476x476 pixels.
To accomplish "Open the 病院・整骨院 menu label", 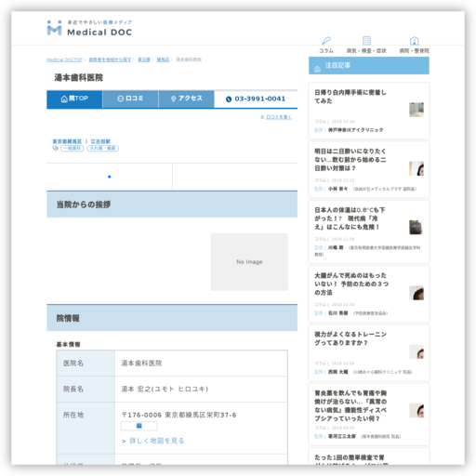I will tap(414, 51).
